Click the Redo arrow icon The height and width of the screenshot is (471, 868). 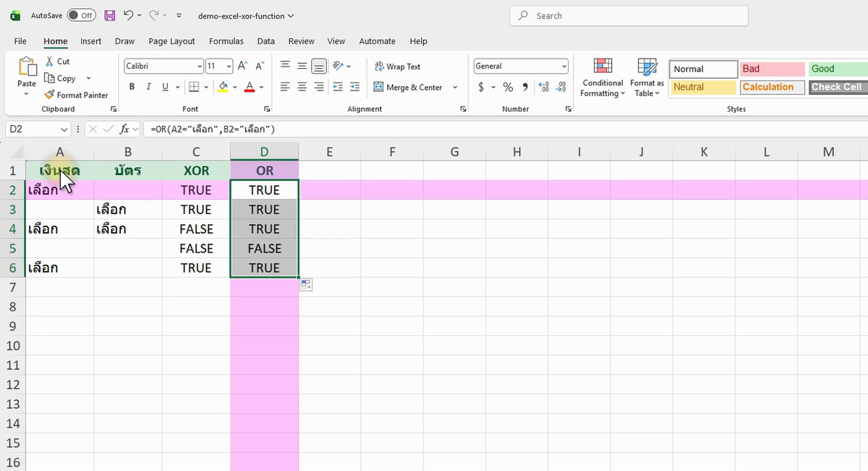click(153, 15)
